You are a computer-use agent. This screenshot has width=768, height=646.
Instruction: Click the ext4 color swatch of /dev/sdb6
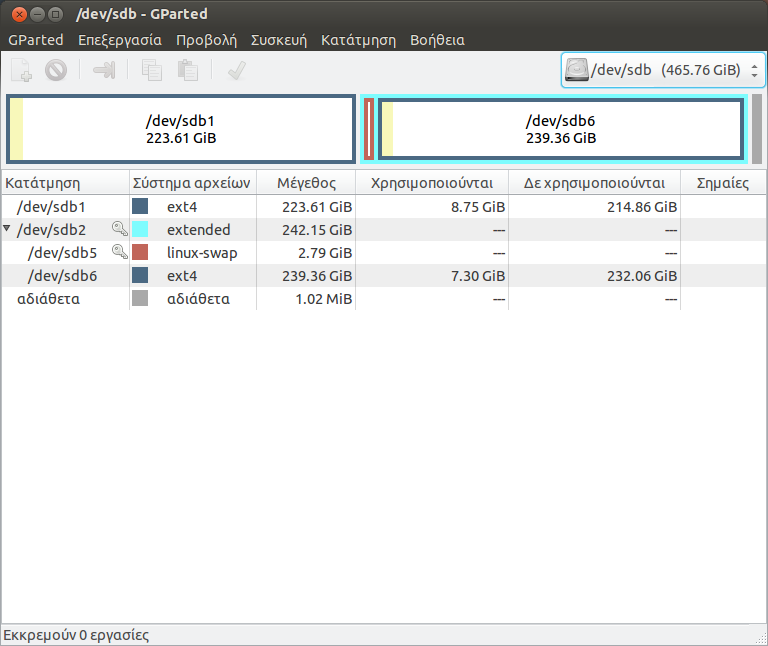click(x=140, y=275)
